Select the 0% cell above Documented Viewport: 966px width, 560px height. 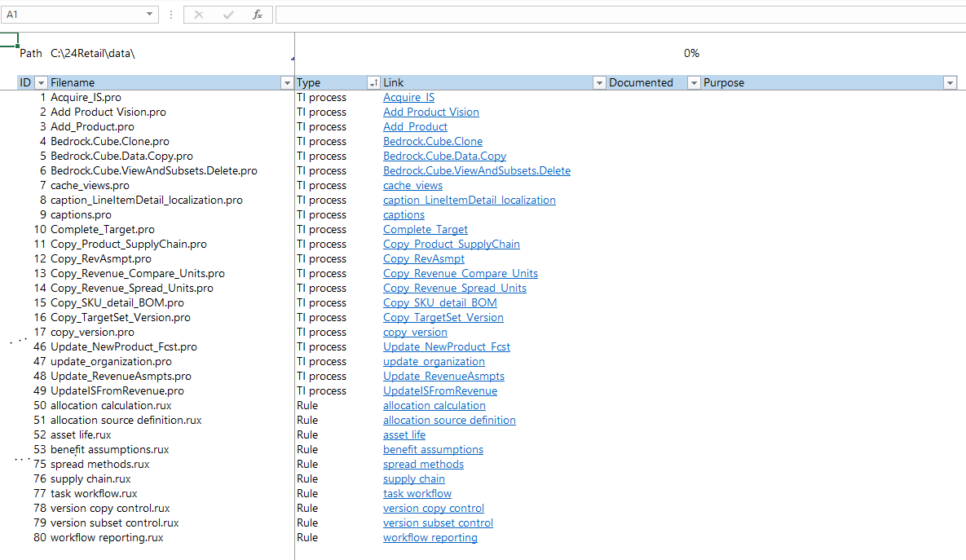pos(691,54)
